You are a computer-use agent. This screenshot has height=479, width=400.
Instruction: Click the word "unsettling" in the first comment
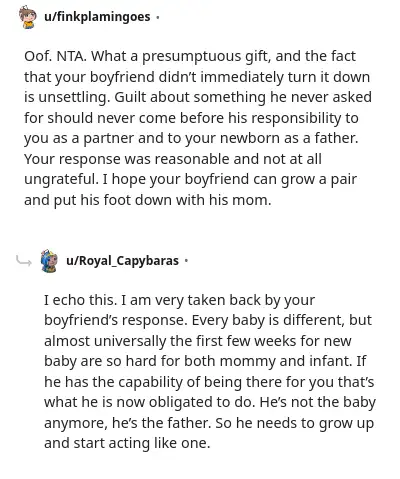coord(74,98)
